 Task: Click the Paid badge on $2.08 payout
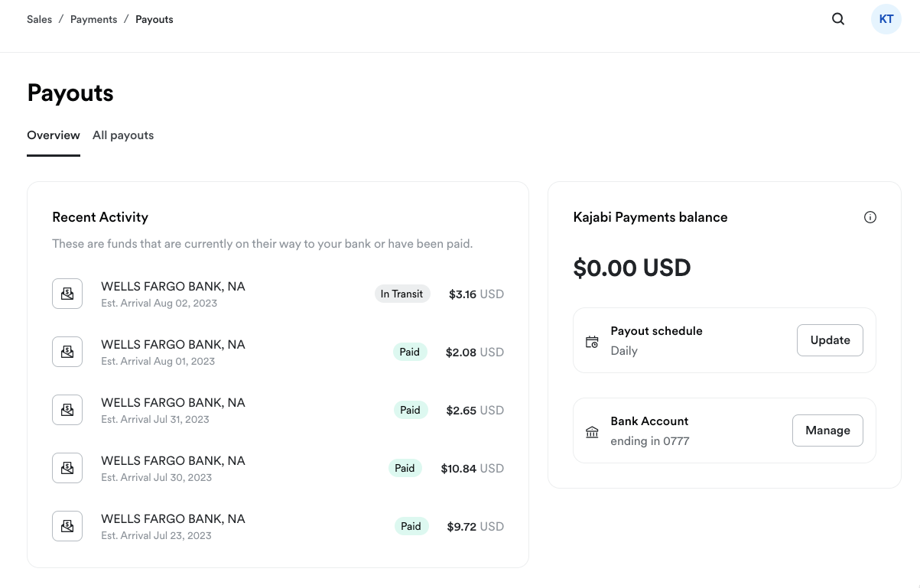click(410, 352)
